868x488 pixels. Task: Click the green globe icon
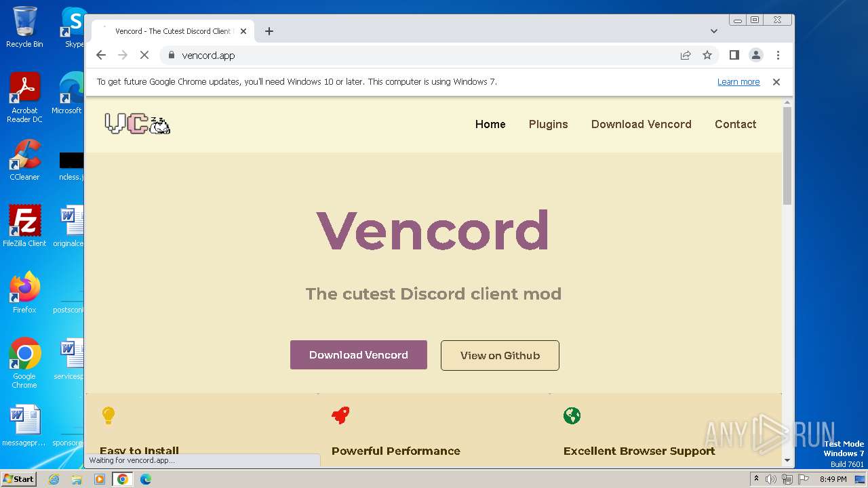pos(572,415)
